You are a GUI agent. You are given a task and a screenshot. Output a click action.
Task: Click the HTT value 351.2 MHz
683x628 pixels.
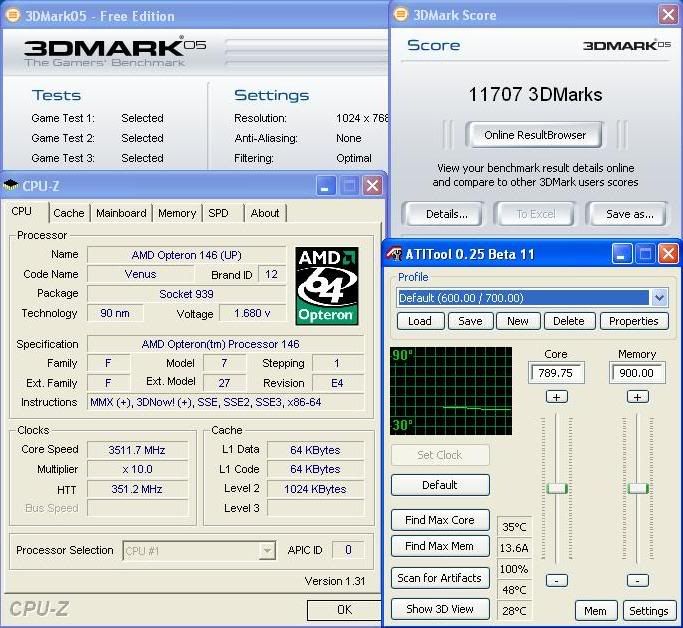pyautogui.click(x=137, y=489)
